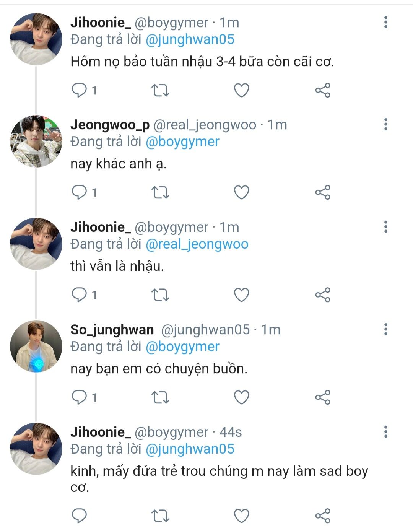The image size is (413, 532).
Task: Share Jihoonie_'s "thì vẫn là nhậu" tweet
Action: 322,295
